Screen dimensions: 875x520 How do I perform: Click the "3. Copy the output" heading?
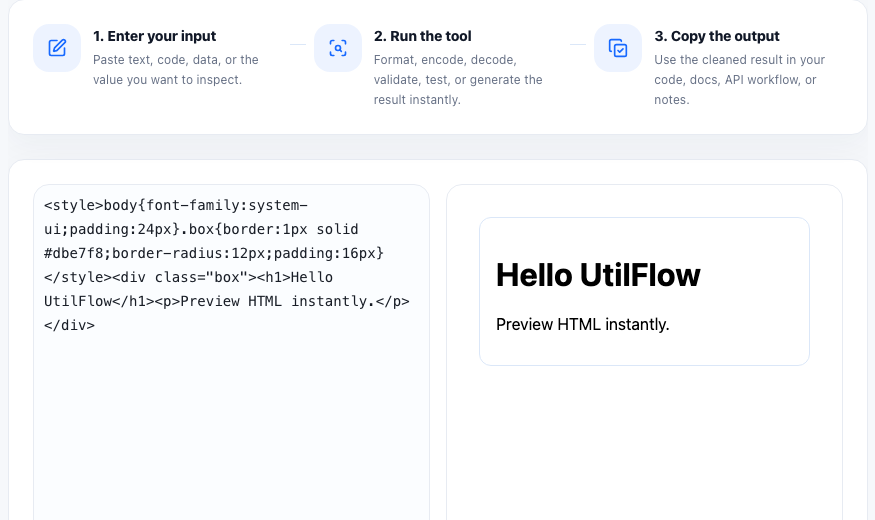[x=717, y=36]
